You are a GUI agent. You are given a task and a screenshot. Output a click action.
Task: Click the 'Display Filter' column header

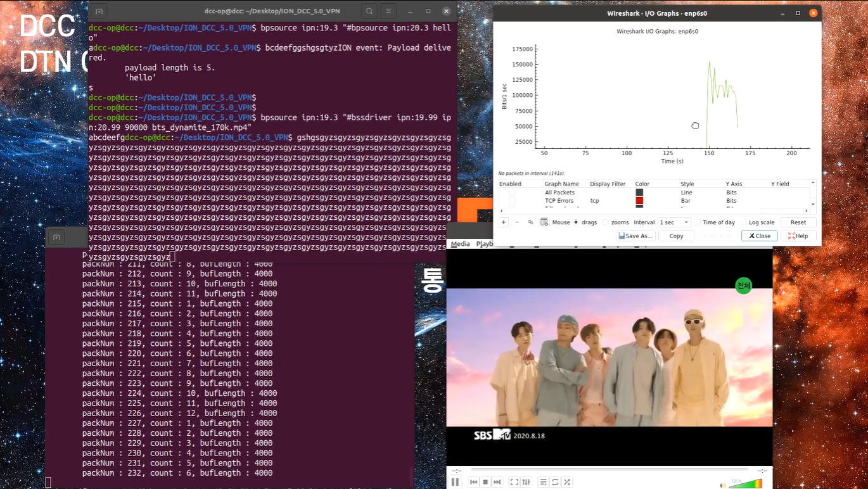608,184
